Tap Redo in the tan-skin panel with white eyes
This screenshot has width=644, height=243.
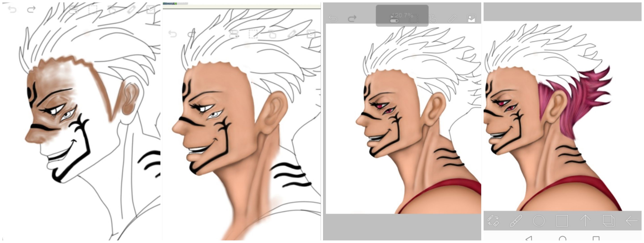click(x=192, y=34)
